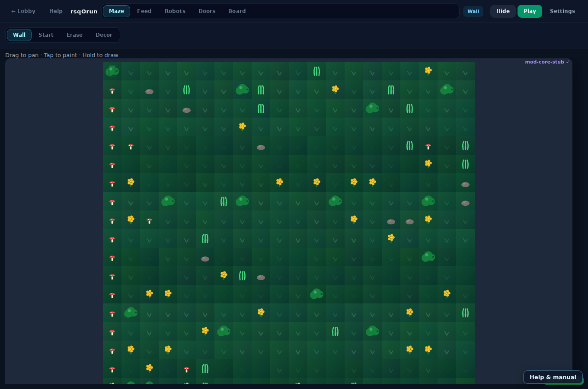Select the Erase tool
The height and width of the screenshot is (389, 588).
(x=74, y=35)
